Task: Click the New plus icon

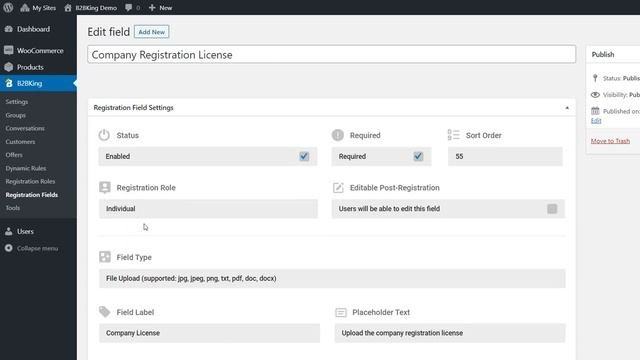Action: (x=152, y=8)
